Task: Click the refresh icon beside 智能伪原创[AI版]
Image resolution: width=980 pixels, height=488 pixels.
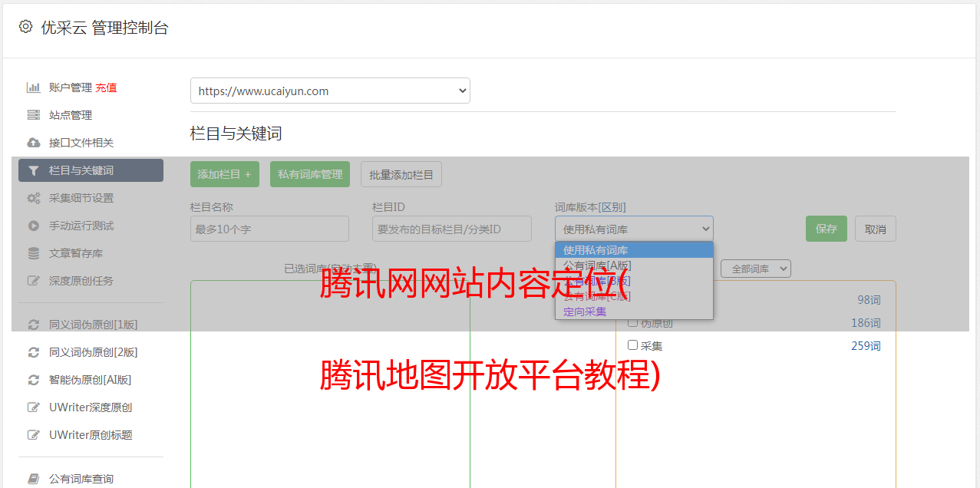Action: (34, 380)
